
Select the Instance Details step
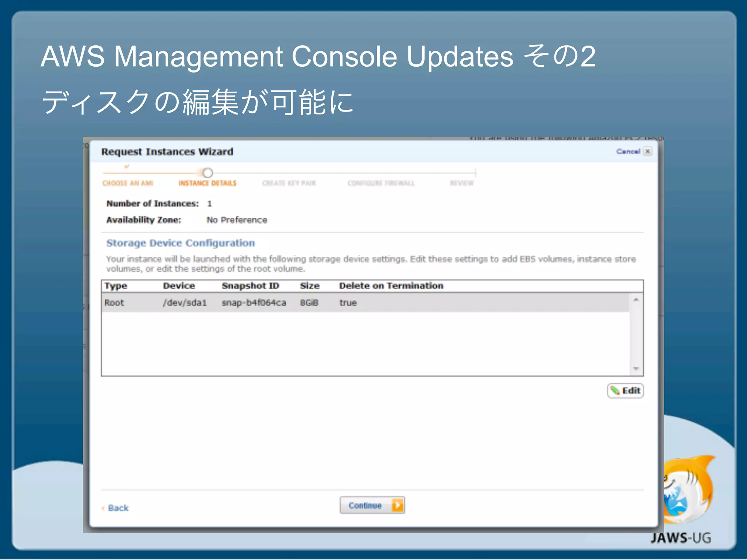pos(207,183)
